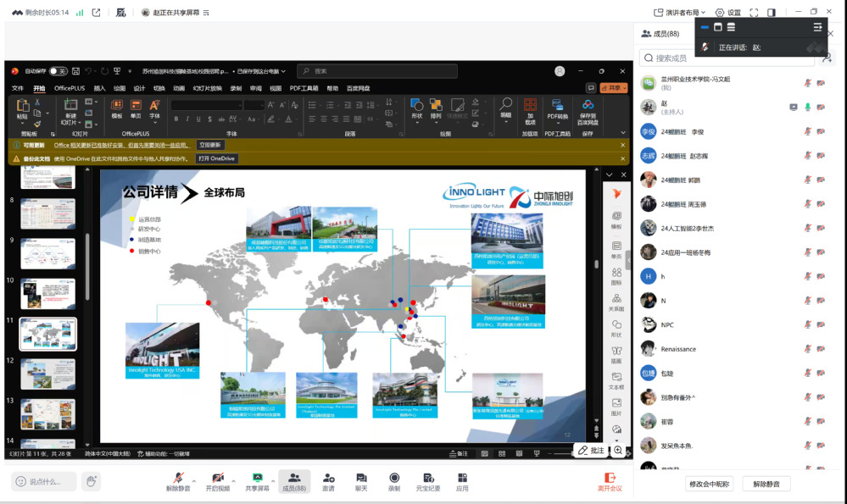The width and height of the screenshot is (847, 504).
Task: Click the red 离开会议 leave meeting button
Action: tap(610, 482)
